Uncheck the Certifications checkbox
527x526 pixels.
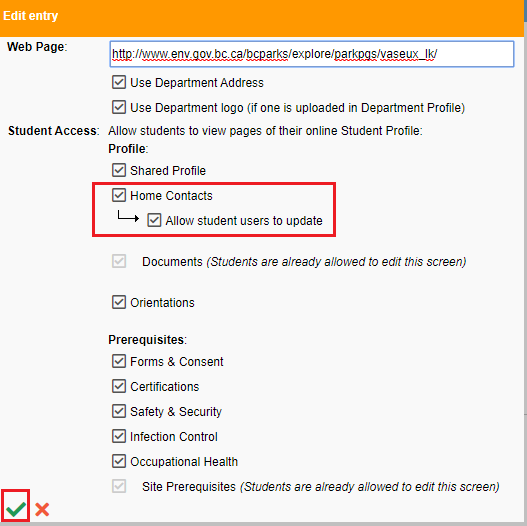(x=119, y=386)
